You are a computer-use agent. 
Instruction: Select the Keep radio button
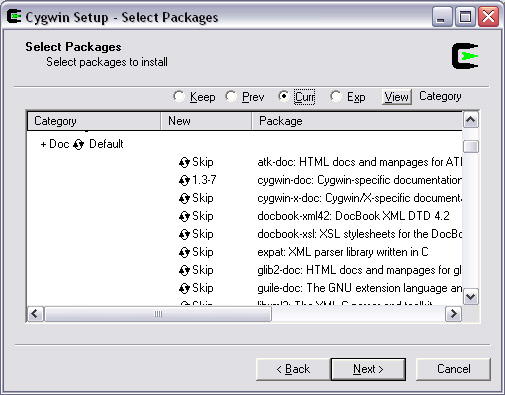pyautogui.click(x=179, y=97)
